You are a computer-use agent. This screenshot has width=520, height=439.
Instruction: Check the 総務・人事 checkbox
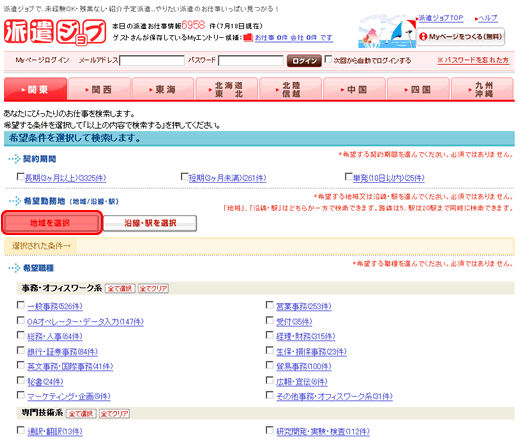click(x=21, y=335)
